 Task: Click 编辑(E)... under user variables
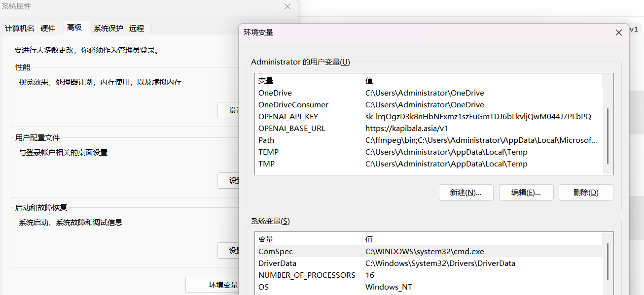pyautogui.click(x=526, y=193)
